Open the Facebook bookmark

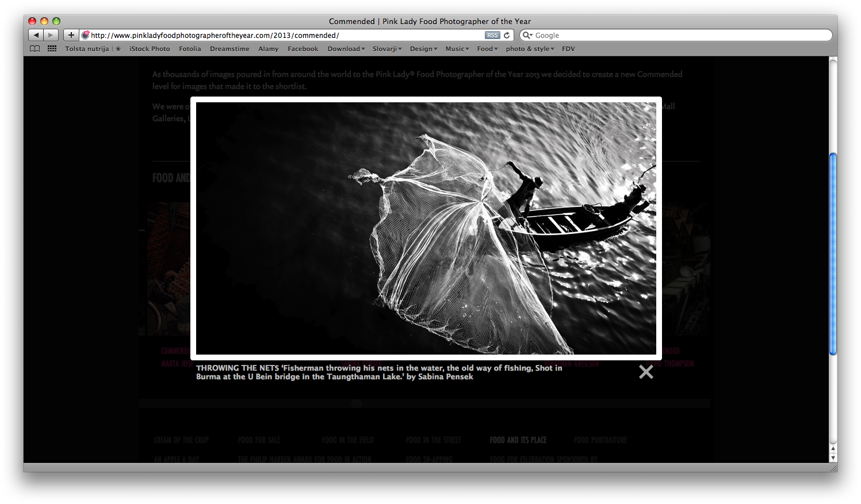[303, 49]
